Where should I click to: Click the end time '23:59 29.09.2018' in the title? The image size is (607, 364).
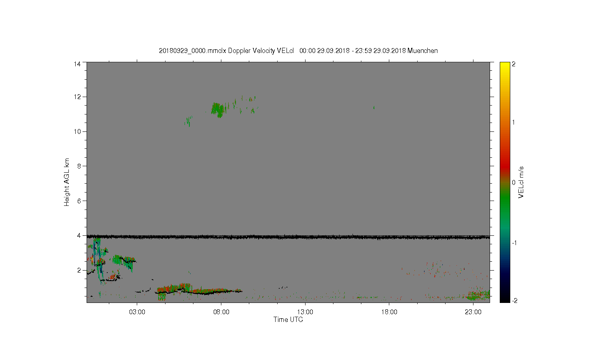coord(380,51)
